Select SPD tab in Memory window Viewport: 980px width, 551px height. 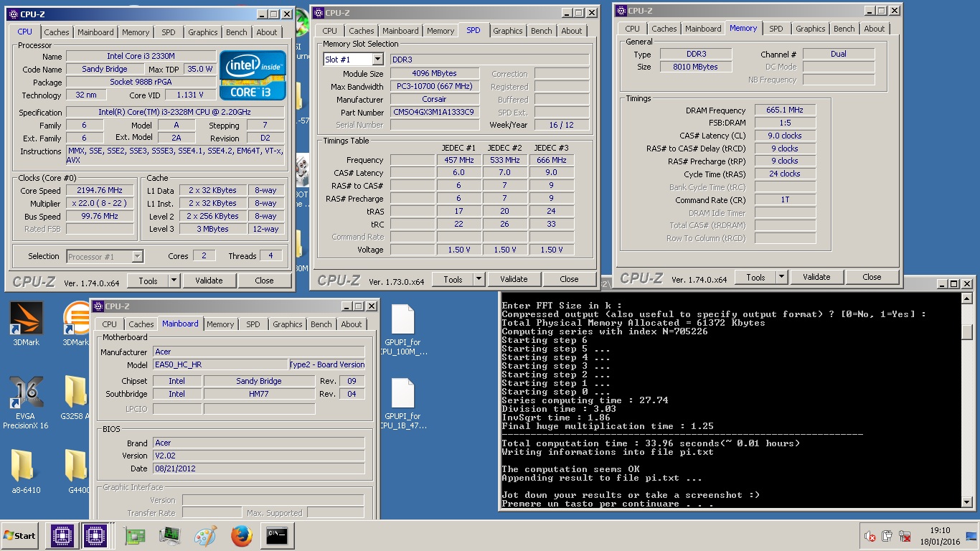(776, 29)
